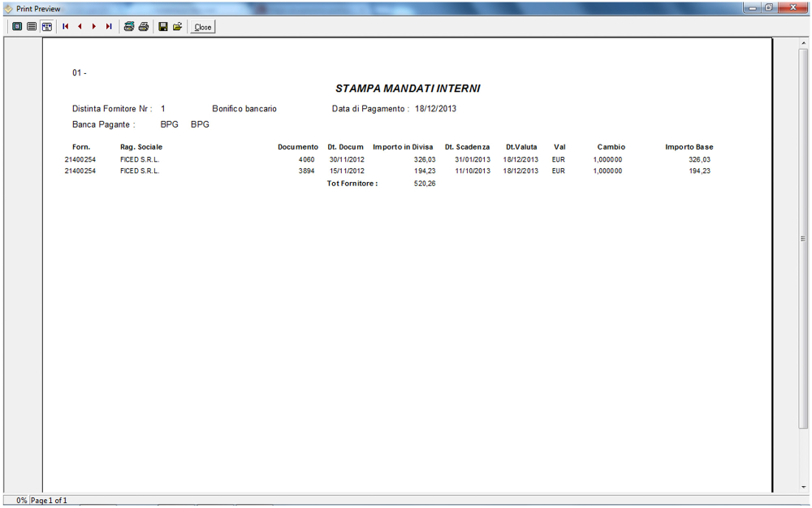Click the "Importo Base" column header

click(689, 147)
